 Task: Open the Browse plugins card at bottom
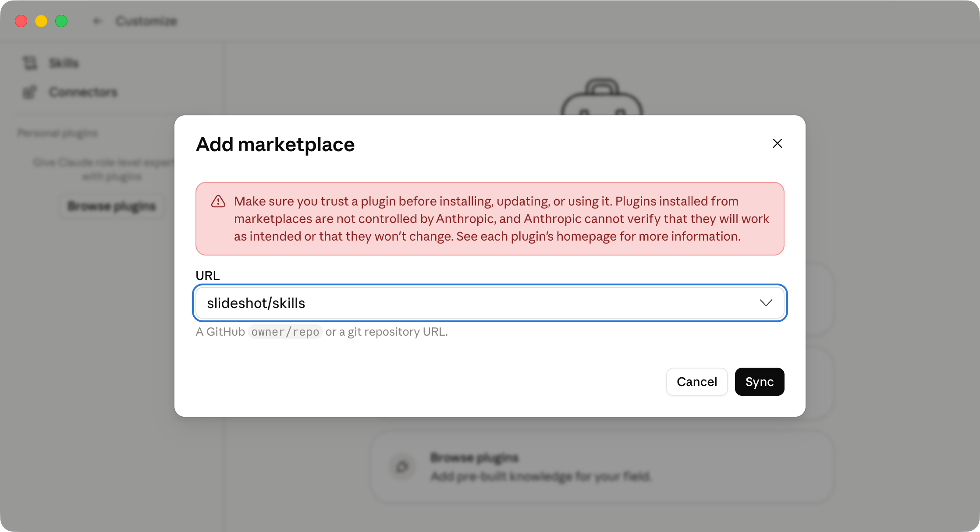tap(601, 467)
